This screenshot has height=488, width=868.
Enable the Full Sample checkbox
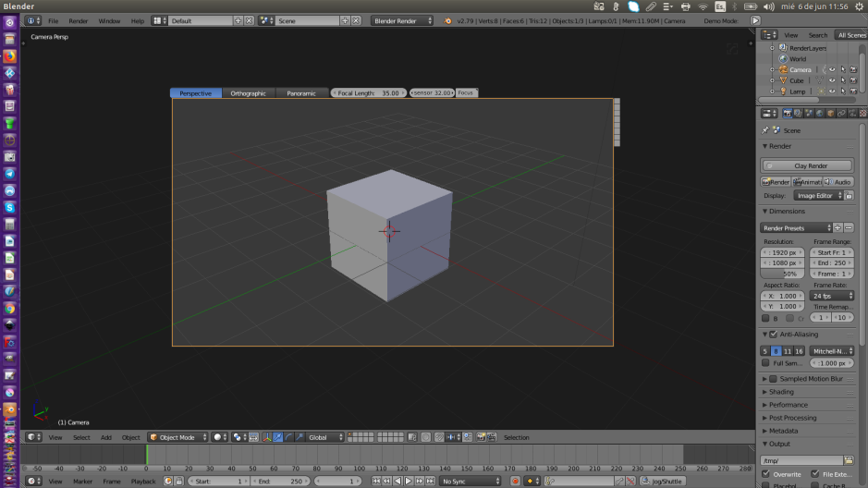click(765, 363)
